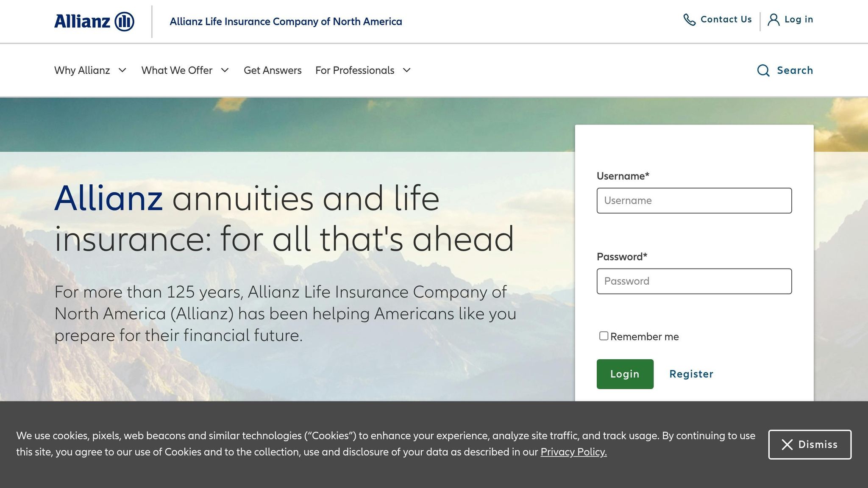Screen dimensions: 868x488
Task: Click the three-stripe circle emblem in the logo
Action: coord(125,20)
